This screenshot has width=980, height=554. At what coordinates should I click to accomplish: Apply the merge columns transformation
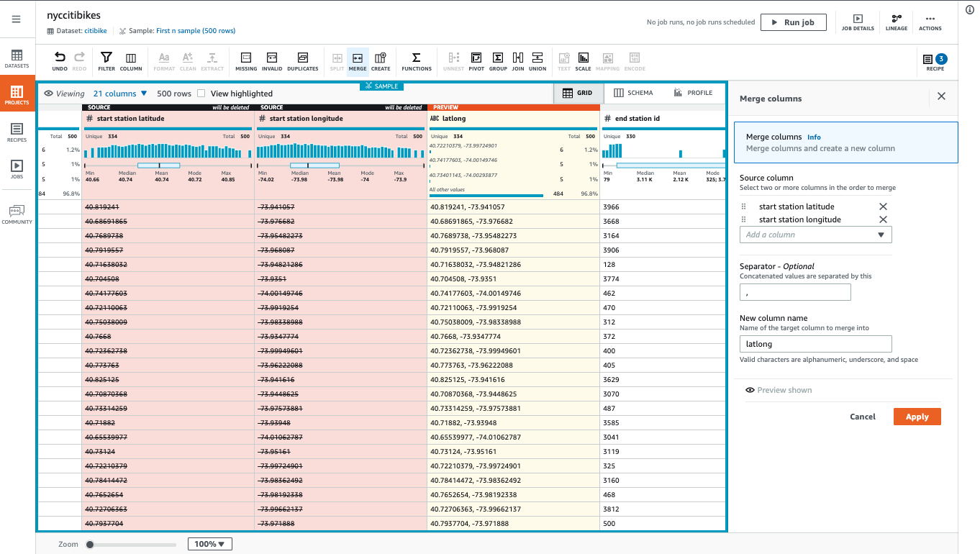click(917, 416)
